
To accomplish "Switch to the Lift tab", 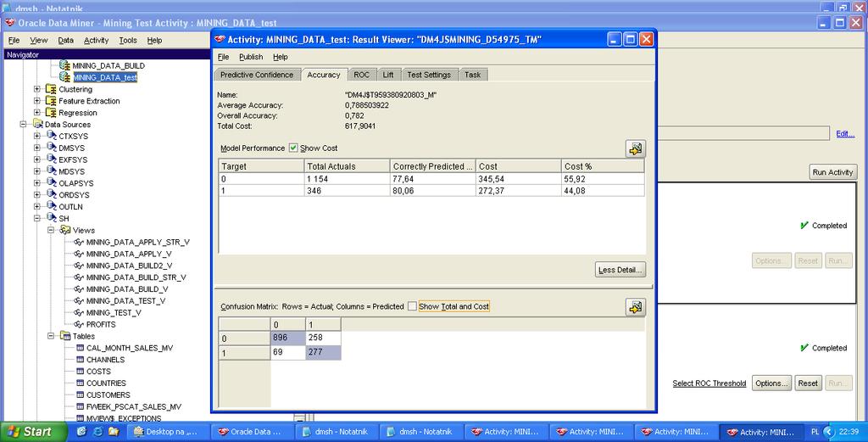I will point(388,75).
